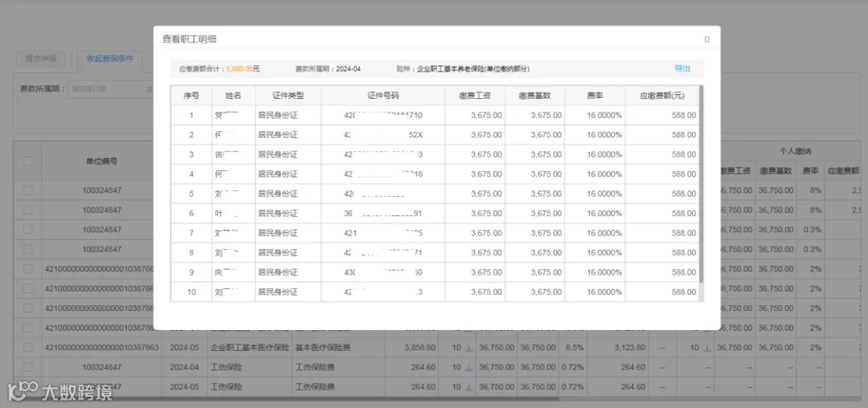
Task: Click the 应缴费额合计 5,880.00元 total
Action: point(219,69)
